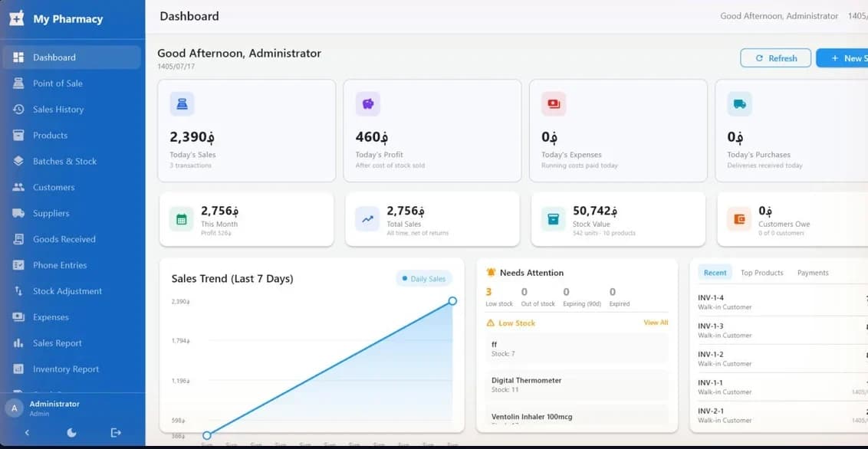
Task: Click the Phone Entries icon
Action: (18, 265)
